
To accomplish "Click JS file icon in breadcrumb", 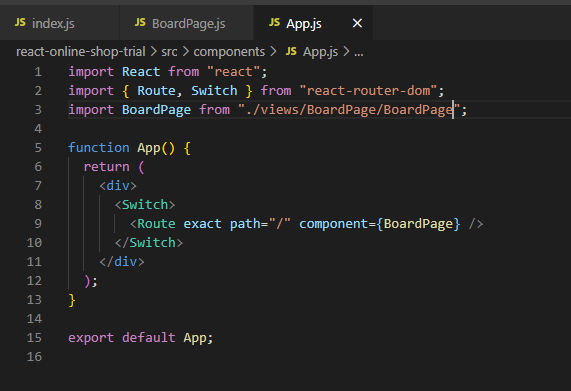I will pyautogui.click(x=291, y=51).
